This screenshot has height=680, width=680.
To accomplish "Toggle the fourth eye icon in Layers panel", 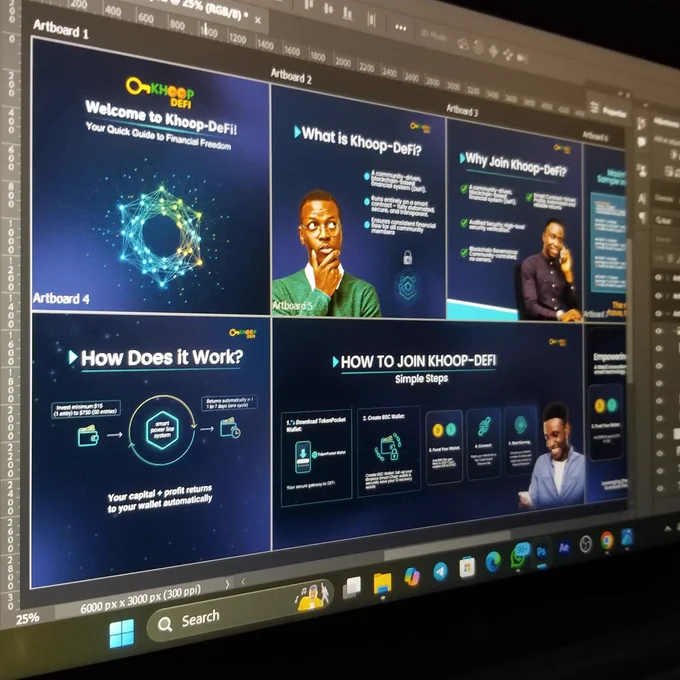I will click(x=659, y=331).
